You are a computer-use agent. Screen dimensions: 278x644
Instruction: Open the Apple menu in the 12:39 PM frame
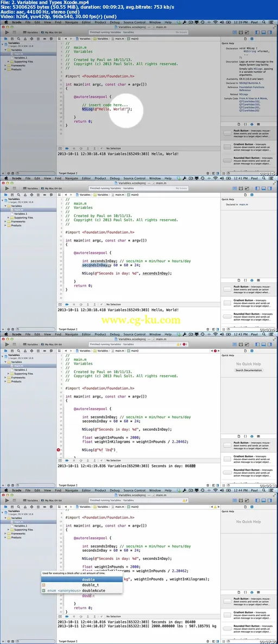pyautogui.click(x=6, y=23)
